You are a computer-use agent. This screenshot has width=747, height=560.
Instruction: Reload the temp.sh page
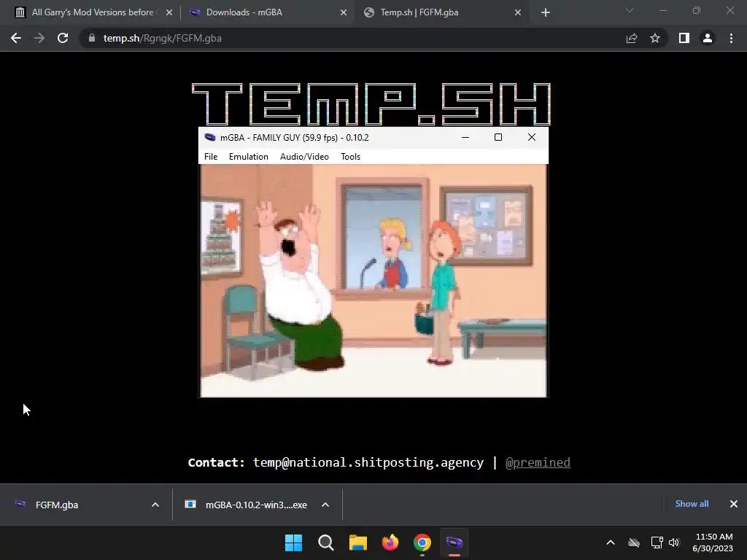pos(63,38)
